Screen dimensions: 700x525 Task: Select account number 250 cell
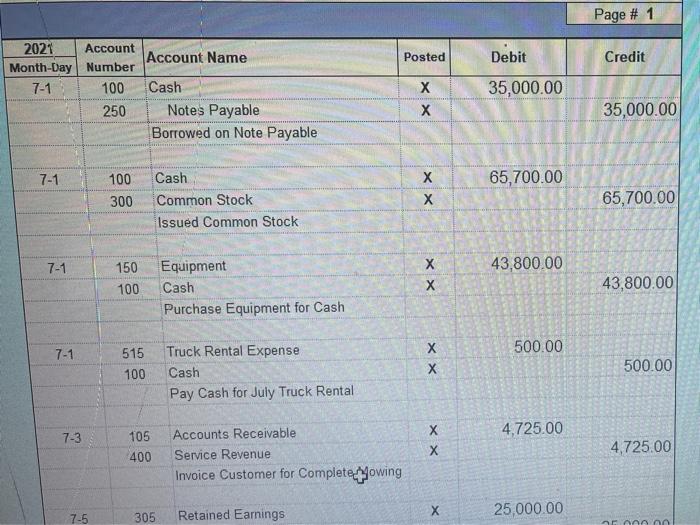point(114,111)
